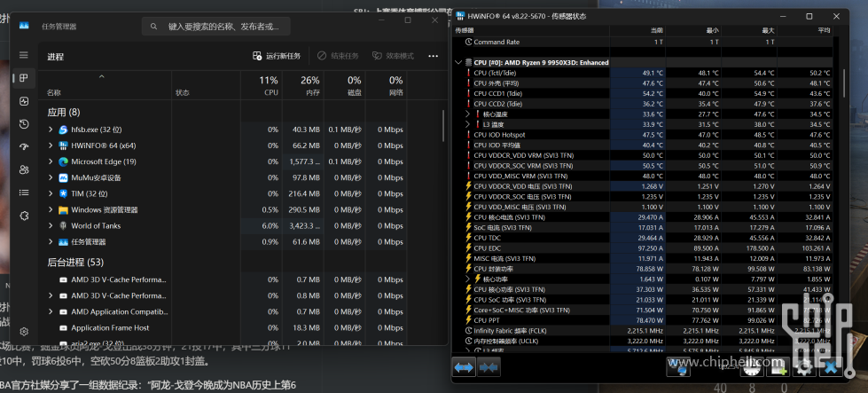The image size is (868, 393).
Task: Open the Performance page in Task Manager sidebar
Action: (x=24, y=100)
